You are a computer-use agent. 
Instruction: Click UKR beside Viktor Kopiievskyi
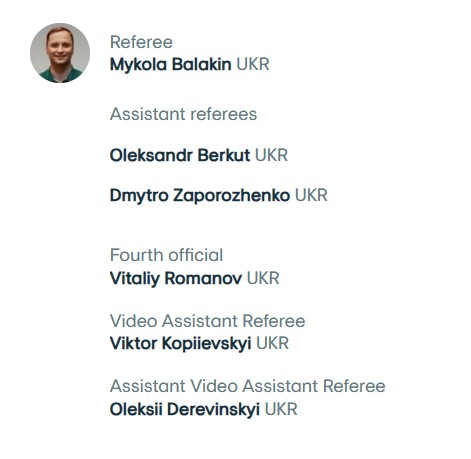[x=273, y=344]
